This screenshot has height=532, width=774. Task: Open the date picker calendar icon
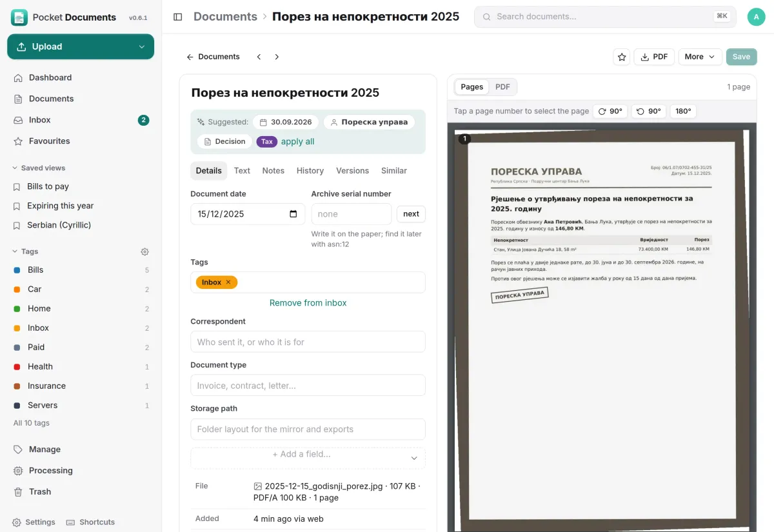click(x=293, y=214)
